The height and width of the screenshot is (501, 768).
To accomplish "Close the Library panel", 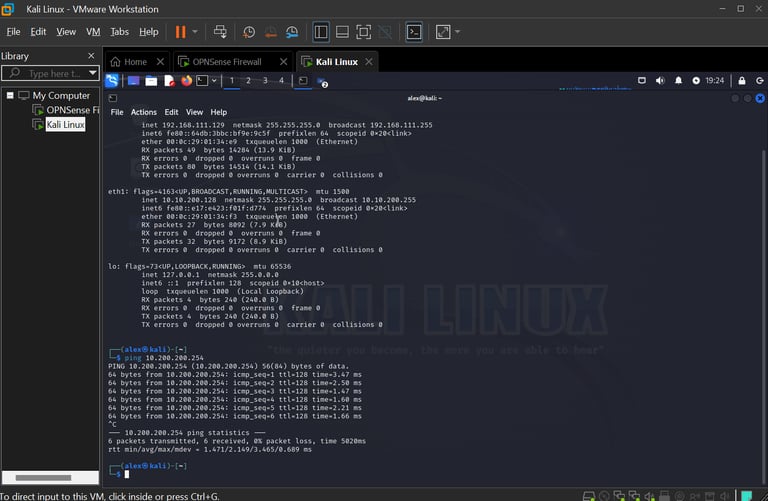I will tap(91, 56).
